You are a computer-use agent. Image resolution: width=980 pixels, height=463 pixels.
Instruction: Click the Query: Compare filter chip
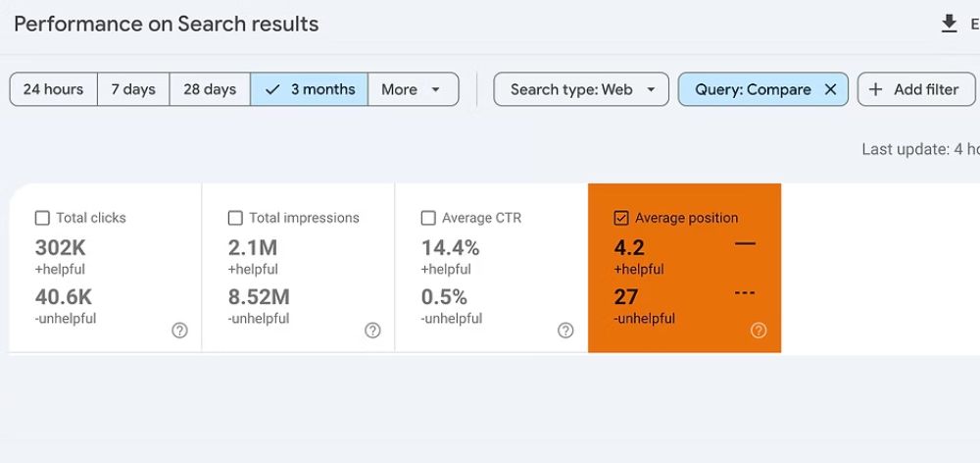pyautogui.click(x=753, y=89)
